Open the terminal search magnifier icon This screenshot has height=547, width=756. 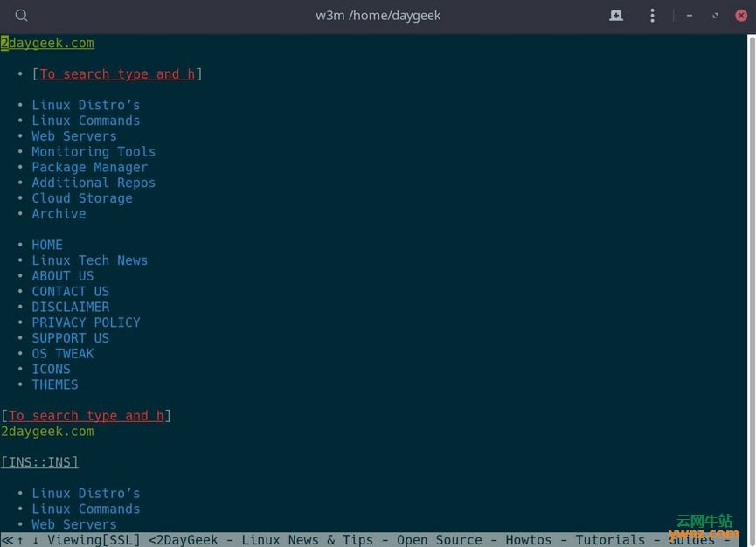click(21, 16)
